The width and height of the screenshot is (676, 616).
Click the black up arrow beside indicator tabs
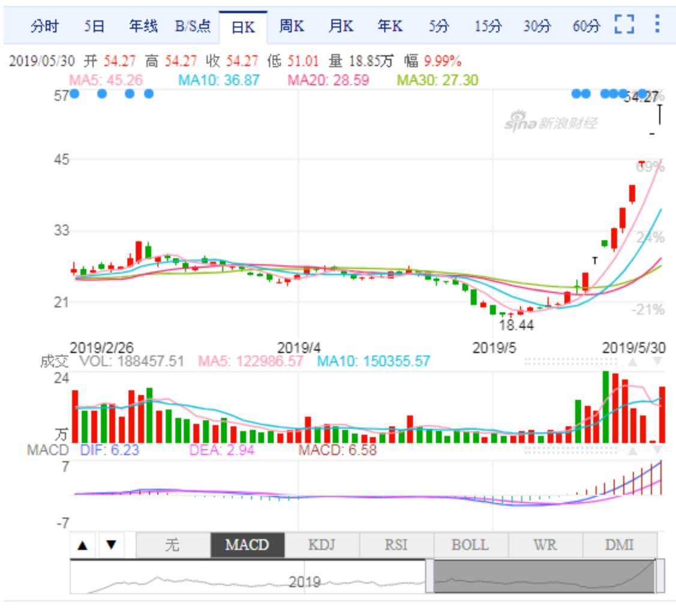(83, 545)
